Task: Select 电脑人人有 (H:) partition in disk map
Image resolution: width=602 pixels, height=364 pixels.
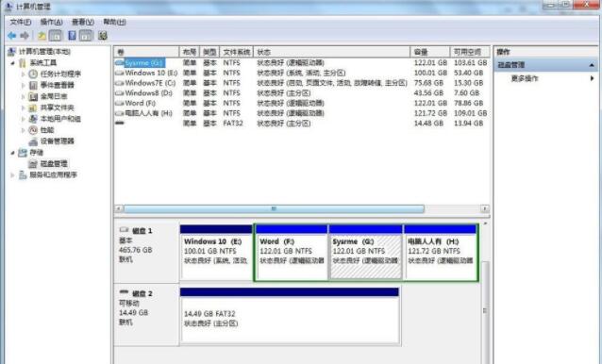Action: click(x=441, y=253)
